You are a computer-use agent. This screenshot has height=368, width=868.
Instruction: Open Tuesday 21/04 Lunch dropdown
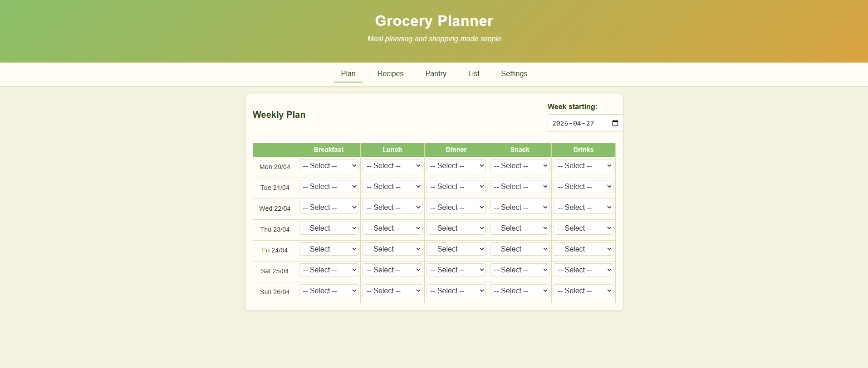click(x=392, y=187)
